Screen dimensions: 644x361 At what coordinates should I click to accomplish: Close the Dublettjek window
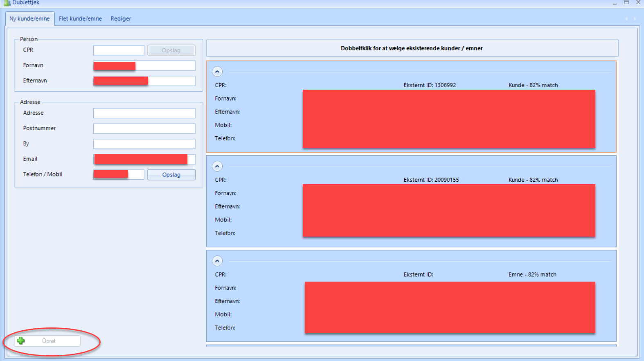click(x=638, y=2)
